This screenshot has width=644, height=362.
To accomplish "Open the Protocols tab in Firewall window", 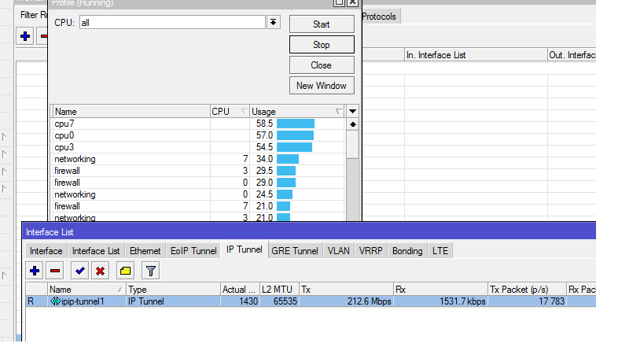I will (x=379, y=17).
